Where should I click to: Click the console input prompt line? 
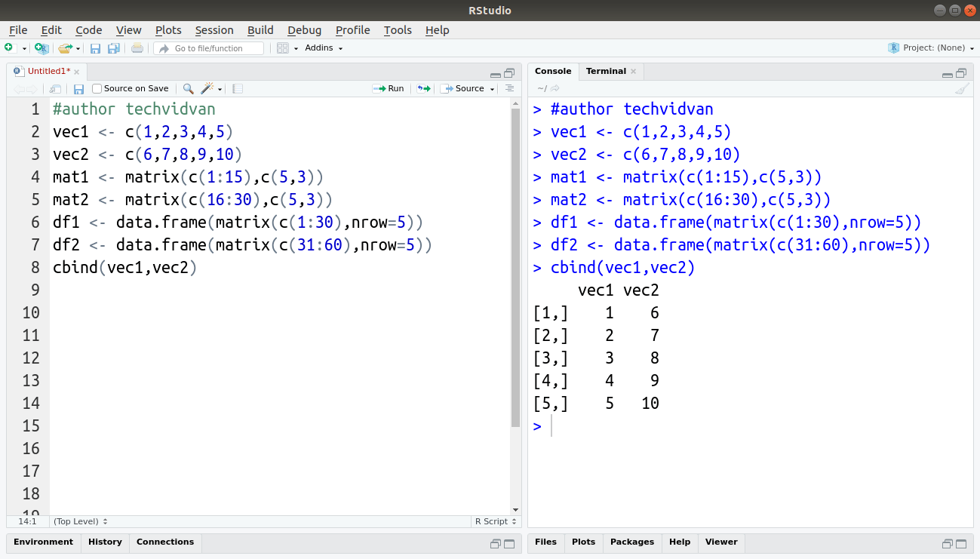[x=751, y=426]
